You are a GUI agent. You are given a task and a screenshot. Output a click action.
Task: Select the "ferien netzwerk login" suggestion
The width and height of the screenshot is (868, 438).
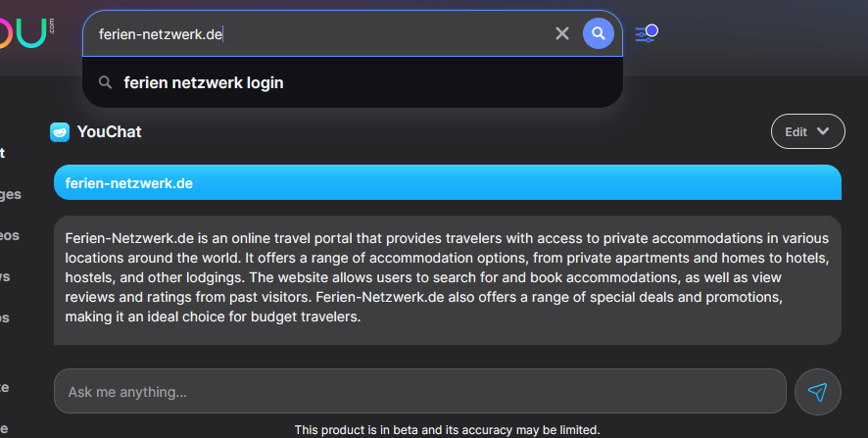(x=204, y=83)
